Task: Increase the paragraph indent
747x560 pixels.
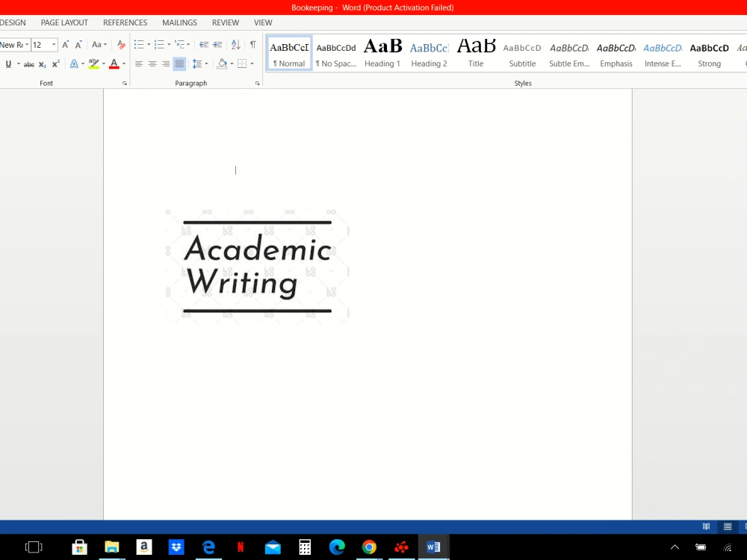Action: click(x=217, y=45)
